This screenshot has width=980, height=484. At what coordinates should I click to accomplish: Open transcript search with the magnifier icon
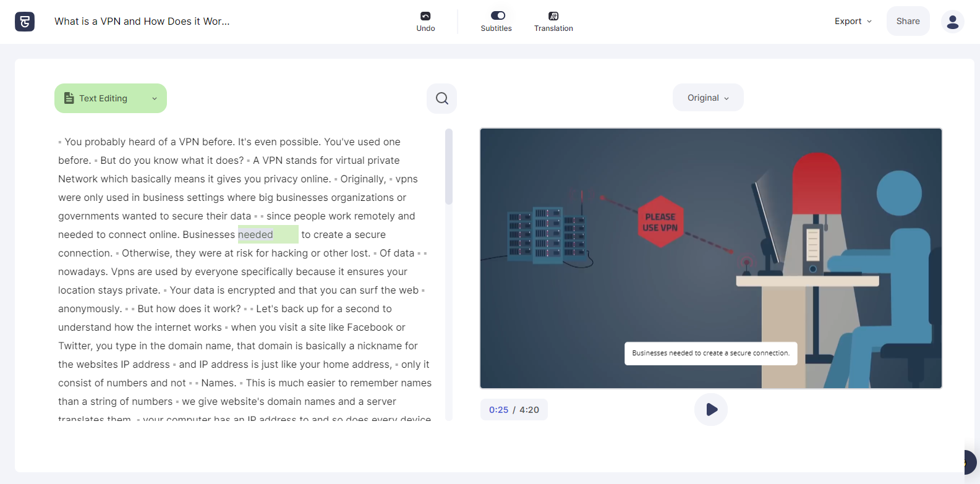coord(441,98)
